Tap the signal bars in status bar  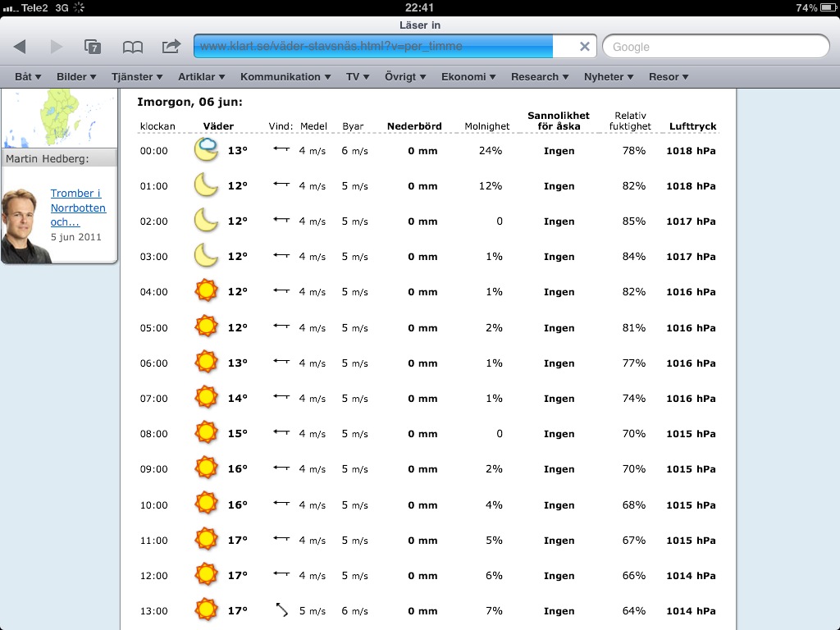pos(11,8)
